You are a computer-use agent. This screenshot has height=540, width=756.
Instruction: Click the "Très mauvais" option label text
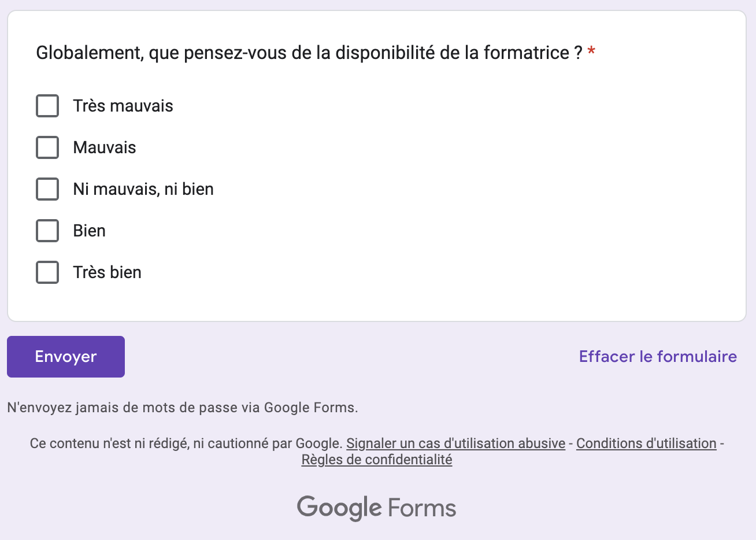[123, 106]
